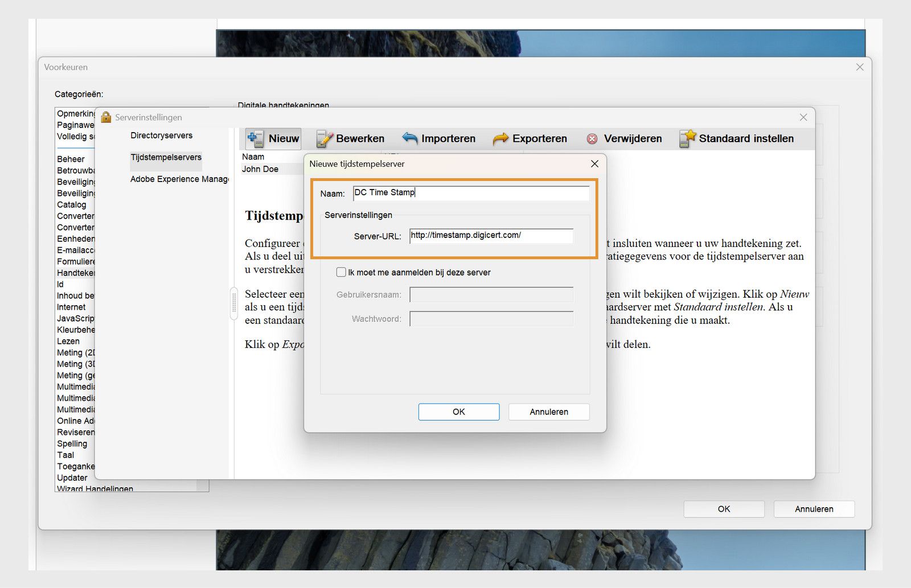Click Annuleren in the Nieuwe tijdstempelserver dialog
The width and height of the screenshot is (911, 588).
[548, 412]
